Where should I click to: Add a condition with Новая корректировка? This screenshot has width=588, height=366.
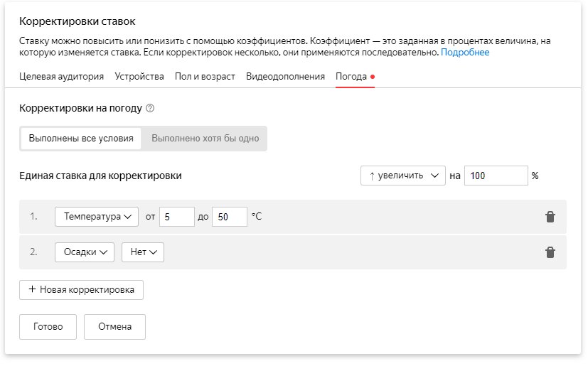pos(81,290)
